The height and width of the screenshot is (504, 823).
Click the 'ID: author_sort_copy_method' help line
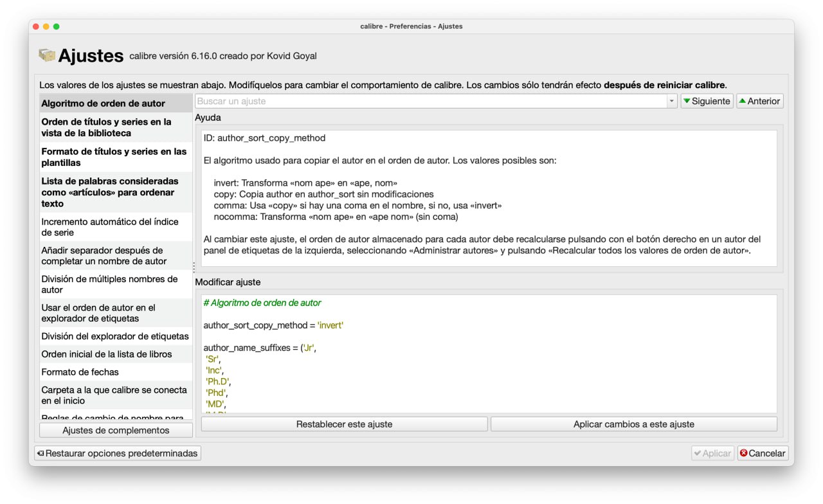click(264, 138)
